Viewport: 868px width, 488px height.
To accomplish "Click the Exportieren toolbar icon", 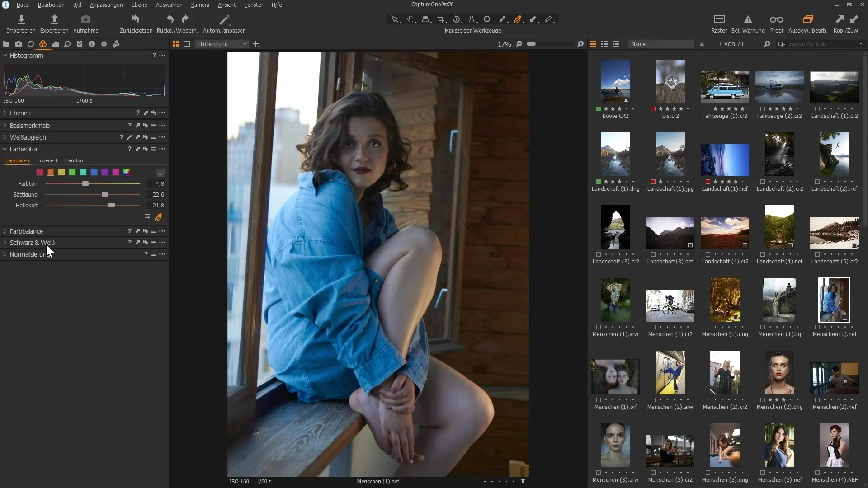I will 54,19.
